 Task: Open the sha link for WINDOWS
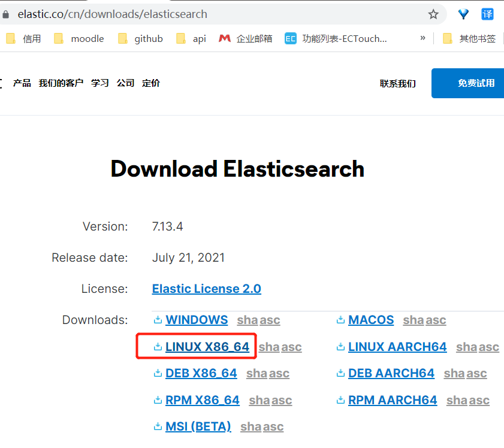247,320
